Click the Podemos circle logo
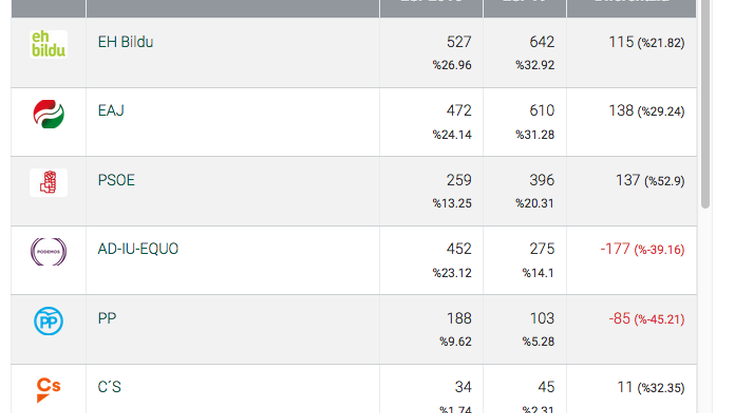The width and height of the screenshot is (735, 413). point(49,252)
